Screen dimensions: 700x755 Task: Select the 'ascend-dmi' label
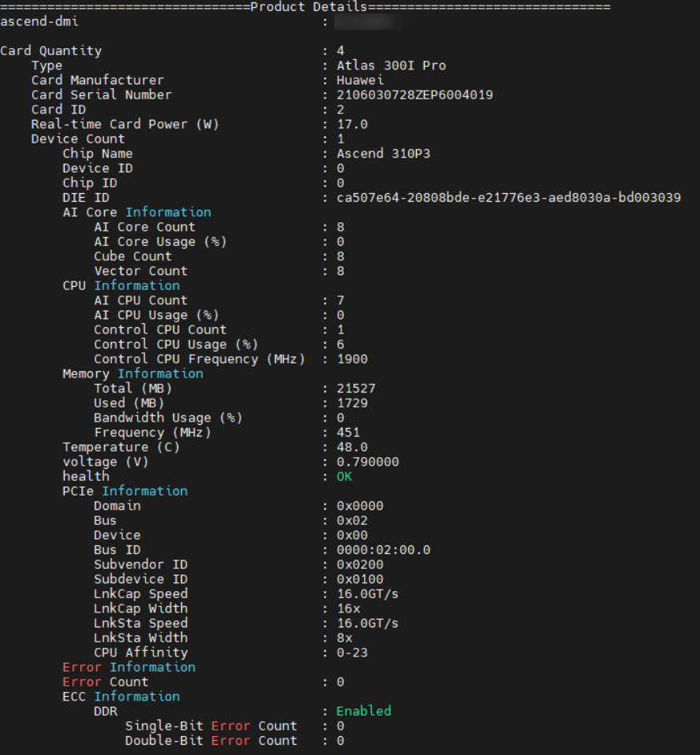(x=39, y=21)
